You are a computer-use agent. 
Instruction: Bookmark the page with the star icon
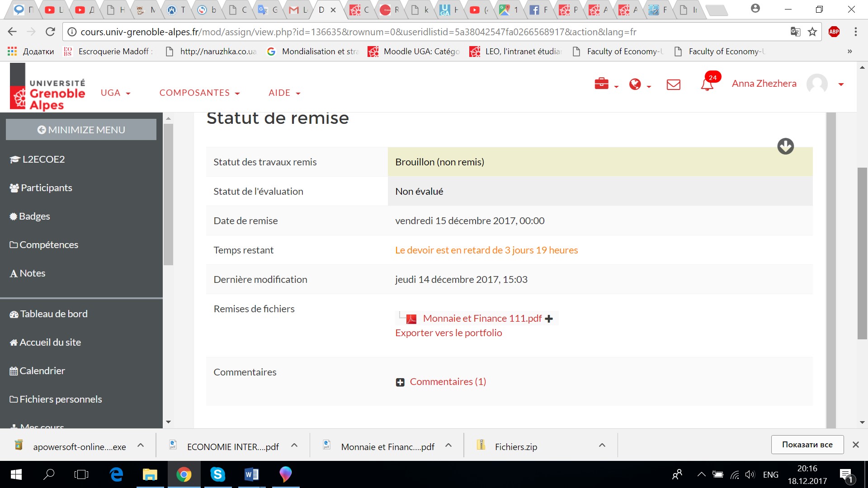[x=812, y=32]
